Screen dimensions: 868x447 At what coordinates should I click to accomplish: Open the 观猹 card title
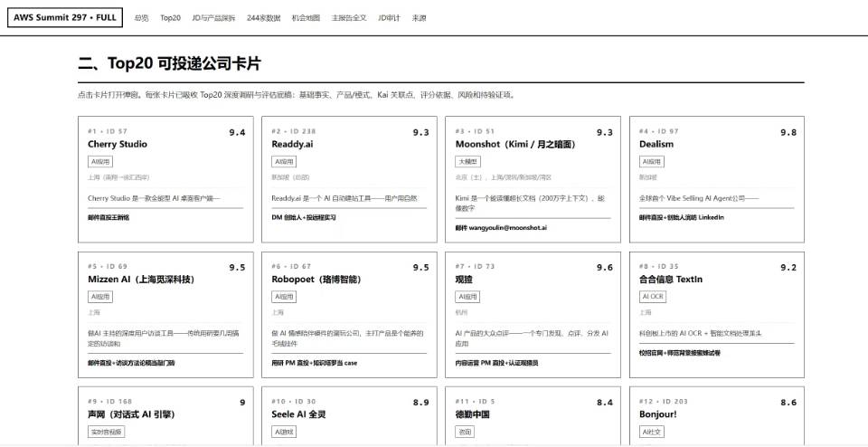pos(464,280)
